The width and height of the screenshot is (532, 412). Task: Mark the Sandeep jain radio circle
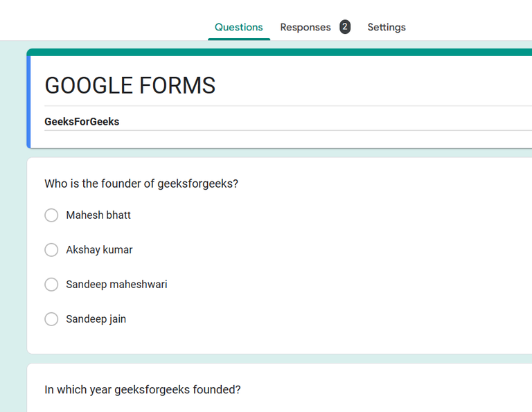[51, 319]
